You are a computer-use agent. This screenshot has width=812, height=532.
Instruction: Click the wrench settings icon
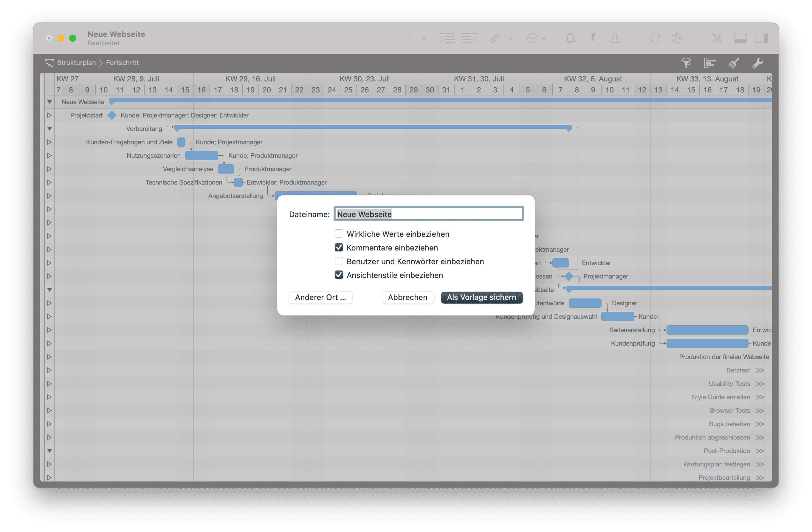point(757,63)
